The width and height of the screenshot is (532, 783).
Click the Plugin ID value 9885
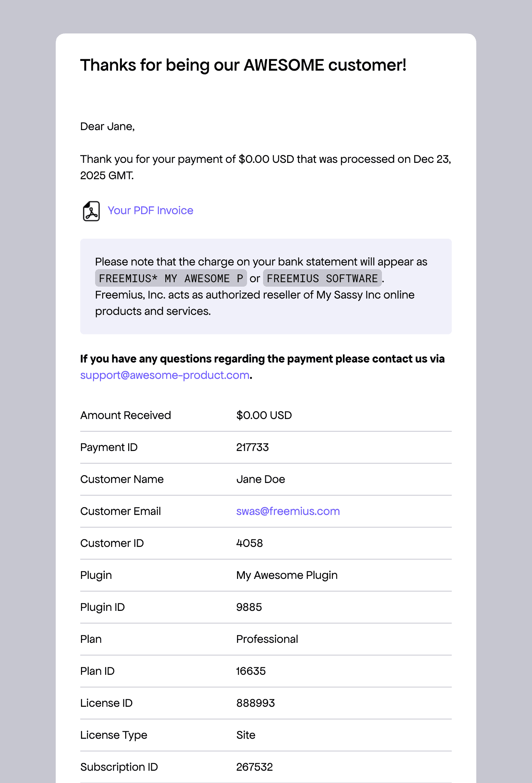(249, 607)
